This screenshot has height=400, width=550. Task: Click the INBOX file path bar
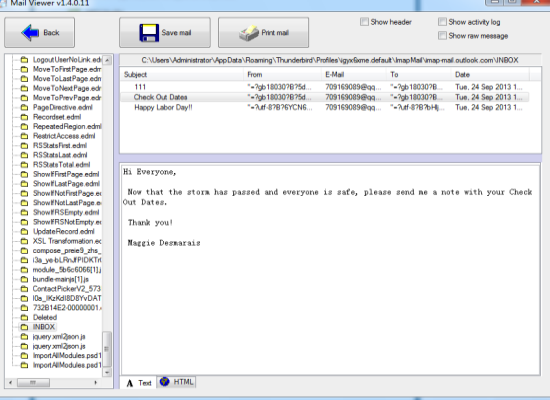click(x=330, y=60)
